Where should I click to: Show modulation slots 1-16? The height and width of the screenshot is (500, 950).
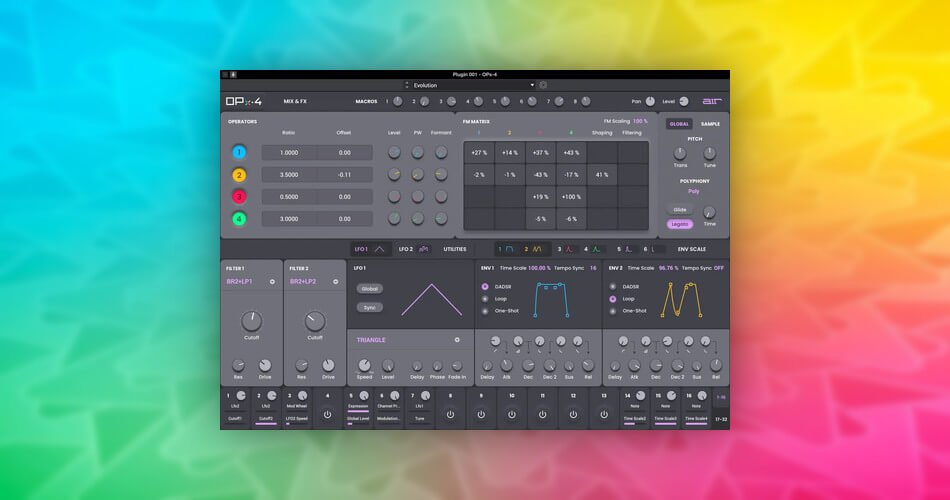click(x=721, y=398)
